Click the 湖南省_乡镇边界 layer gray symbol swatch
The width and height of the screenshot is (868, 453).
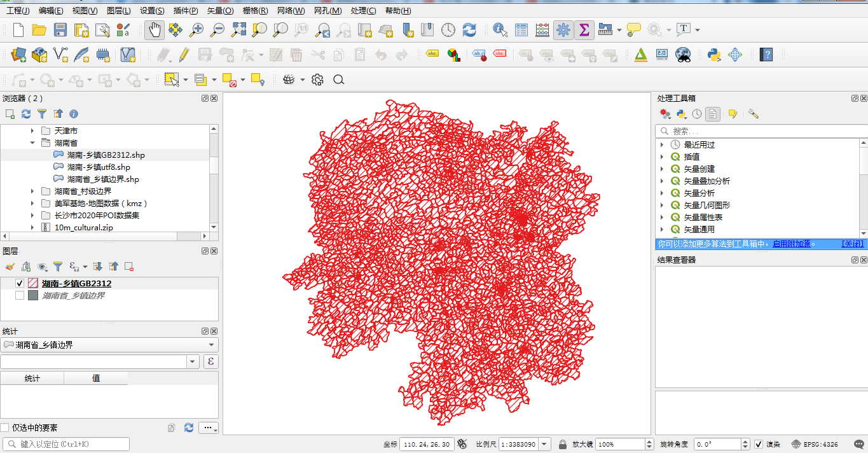click(33, 295)
